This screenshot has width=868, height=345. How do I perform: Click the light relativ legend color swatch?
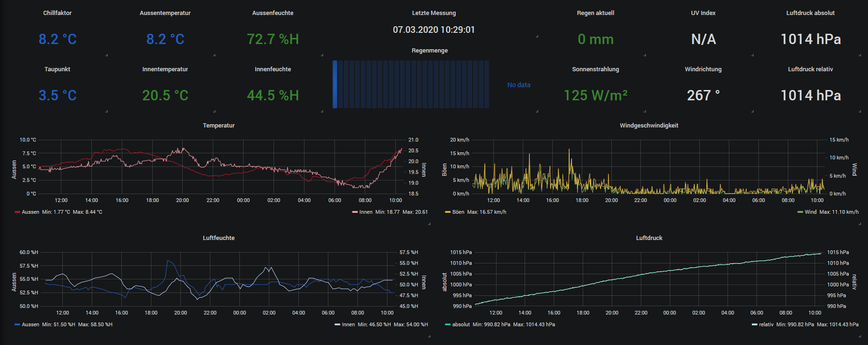click(x=755, y=324)
